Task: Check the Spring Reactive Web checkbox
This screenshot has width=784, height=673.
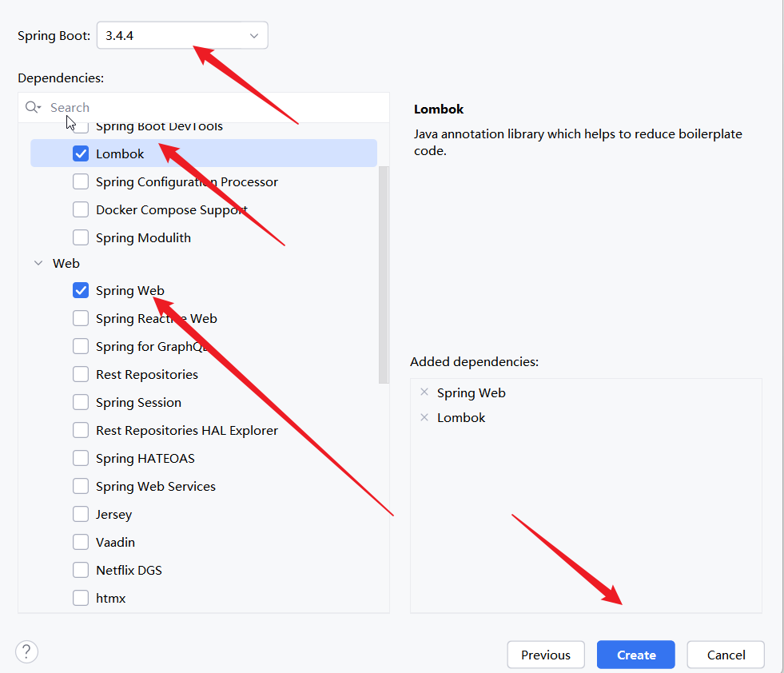Action: pos(81,318)
